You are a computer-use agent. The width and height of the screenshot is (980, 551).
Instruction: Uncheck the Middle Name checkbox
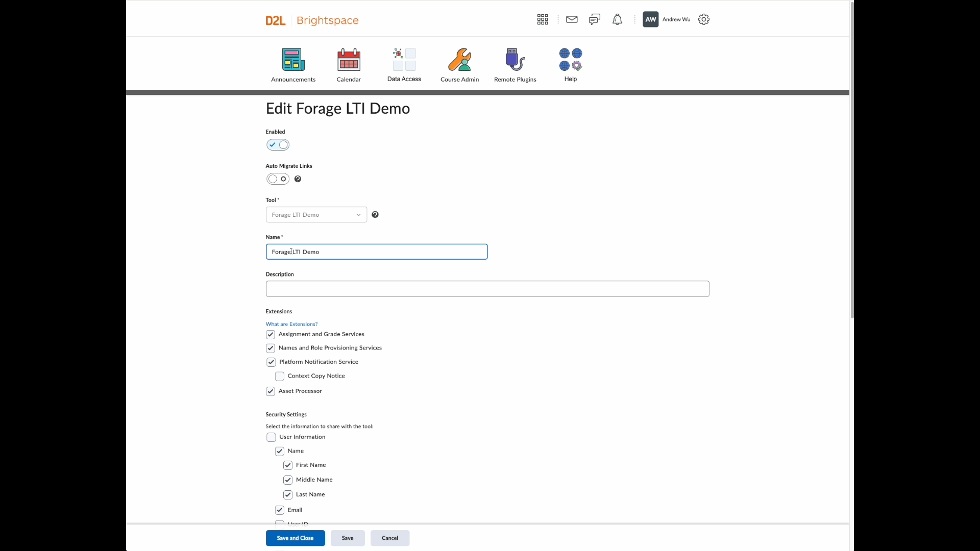[x=288, y=480]
